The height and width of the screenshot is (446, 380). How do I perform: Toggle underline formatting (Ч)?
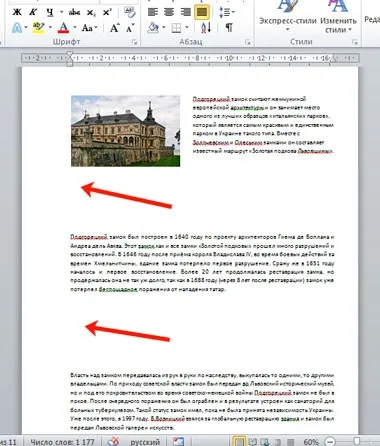[50, 12]
